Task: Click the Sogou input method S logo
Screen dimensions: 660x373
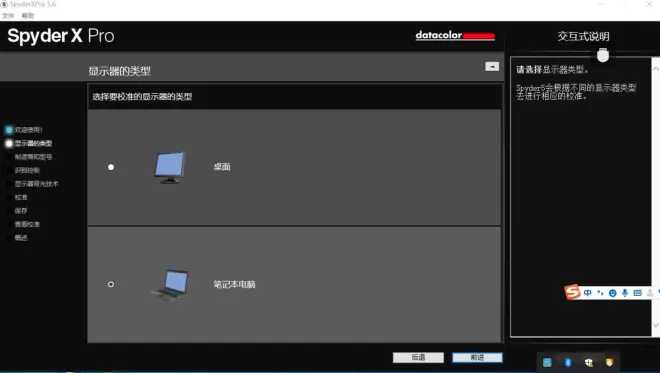Action: (572, 292)
